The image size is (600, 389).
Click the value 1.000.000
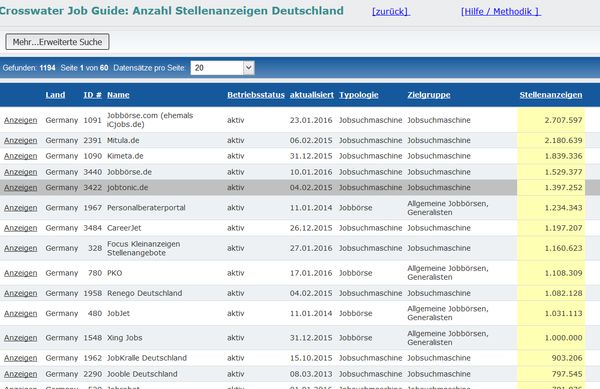563,338
